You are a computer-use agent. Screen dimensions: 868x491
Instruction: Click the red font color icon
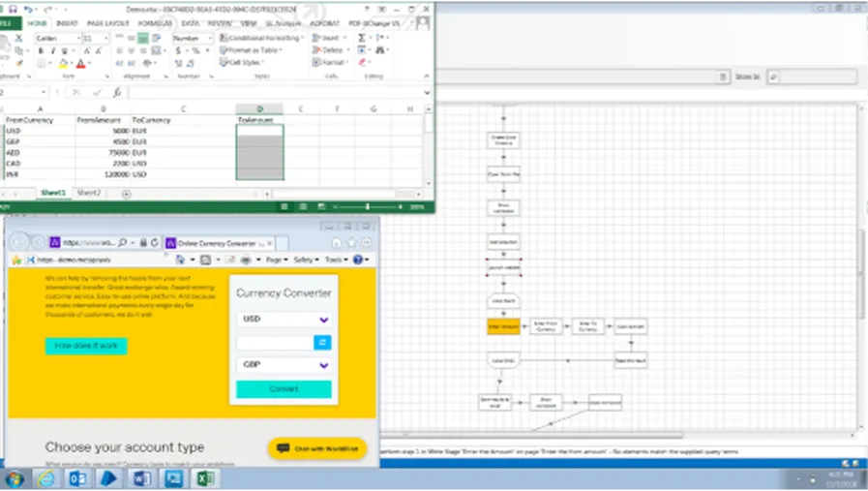click(81, 64)
